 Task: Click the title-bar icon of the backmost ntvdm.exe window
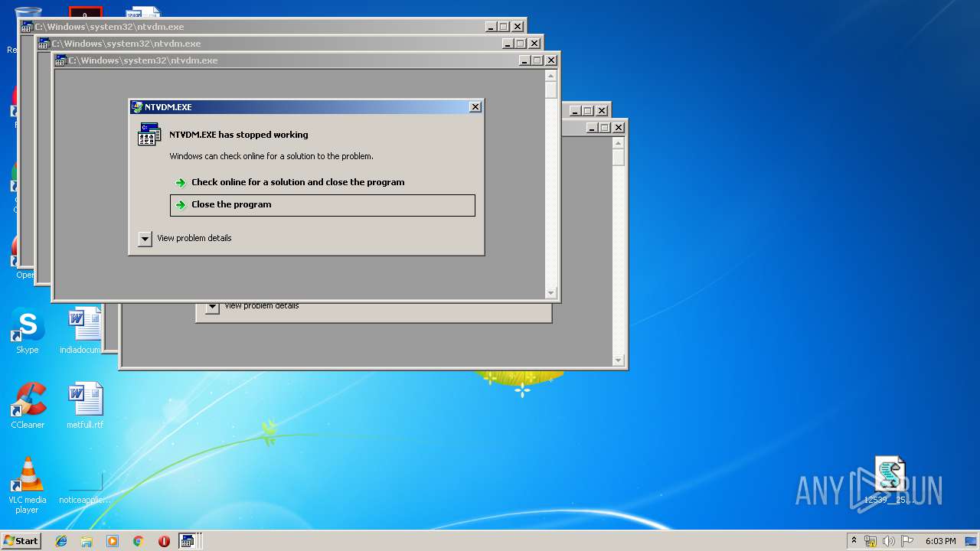tap(28, 27)
